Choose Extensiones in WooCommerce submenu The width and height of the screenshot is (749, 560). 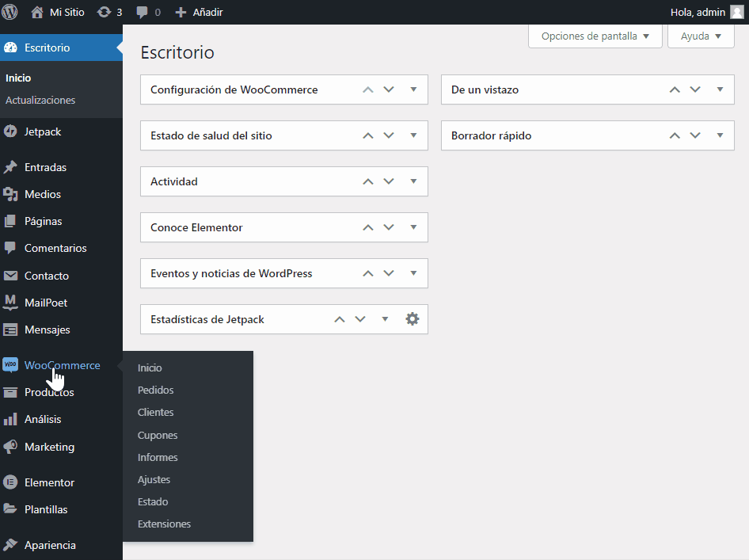point(165,524)
